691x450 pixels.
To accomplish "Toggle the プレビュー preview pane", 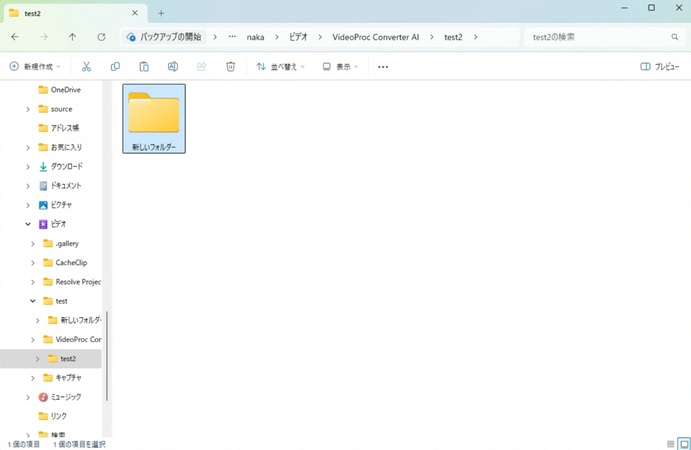I will click(x=660, y=67).
